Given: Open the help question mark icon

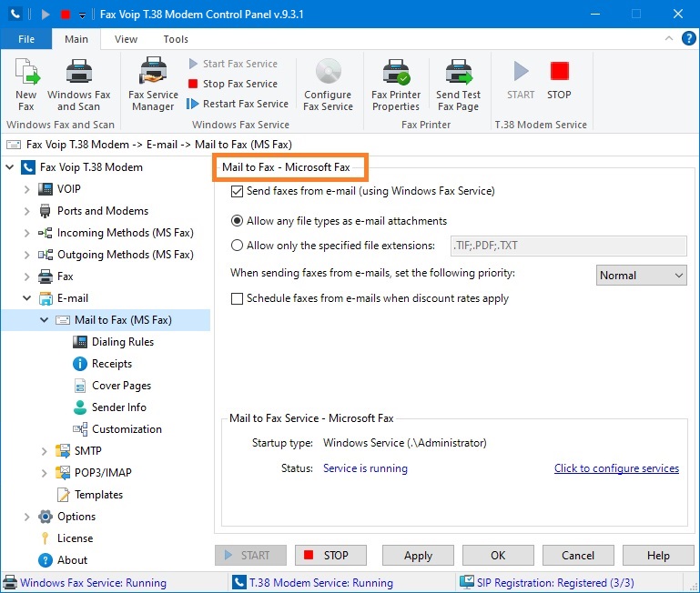Looking at the screenshot, I should click(688, 38).
